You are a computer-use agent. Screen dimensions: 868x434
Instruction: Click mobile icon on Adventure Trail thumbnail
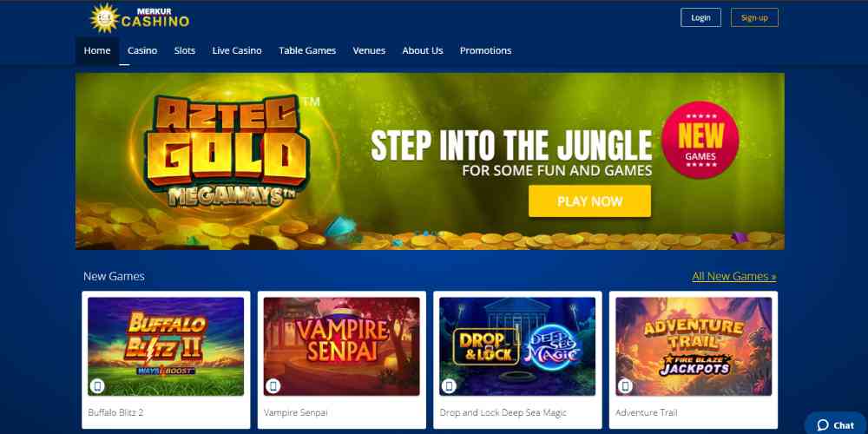tap(625, 386)
